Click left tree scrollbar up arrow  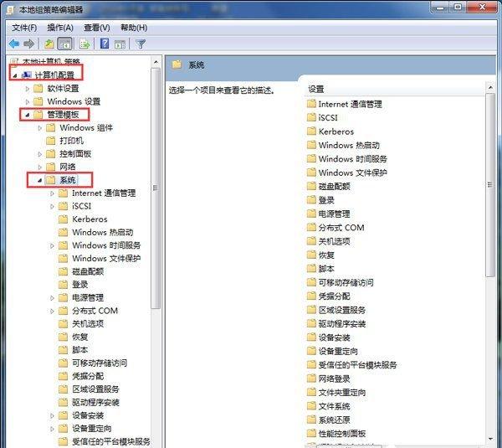(156, 62)
